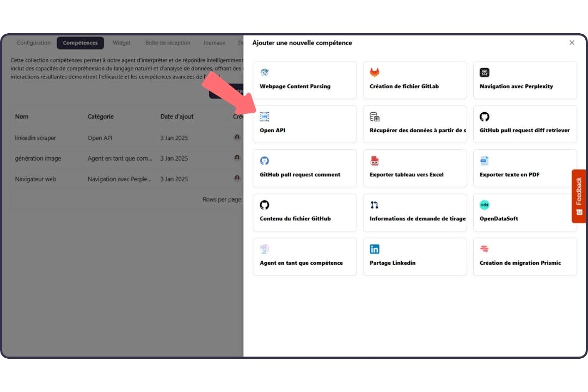Click the GitHub icon for pull request diff retriever
588x392 pixels.
484,117
